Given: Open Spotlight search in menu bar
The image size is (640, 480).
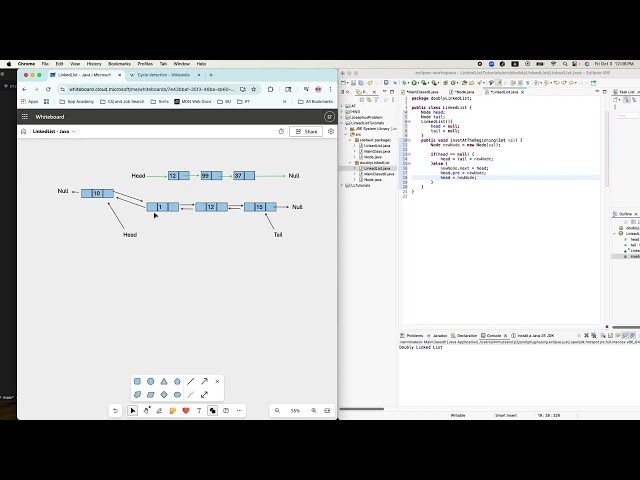Looking at the screenshot, I should [x=565, y=64].
